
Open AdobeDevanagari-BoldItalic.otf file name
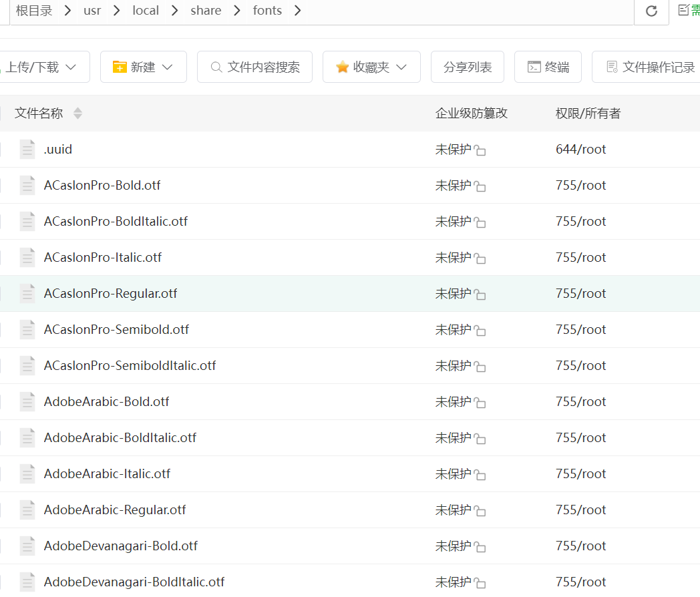point(134,582)
